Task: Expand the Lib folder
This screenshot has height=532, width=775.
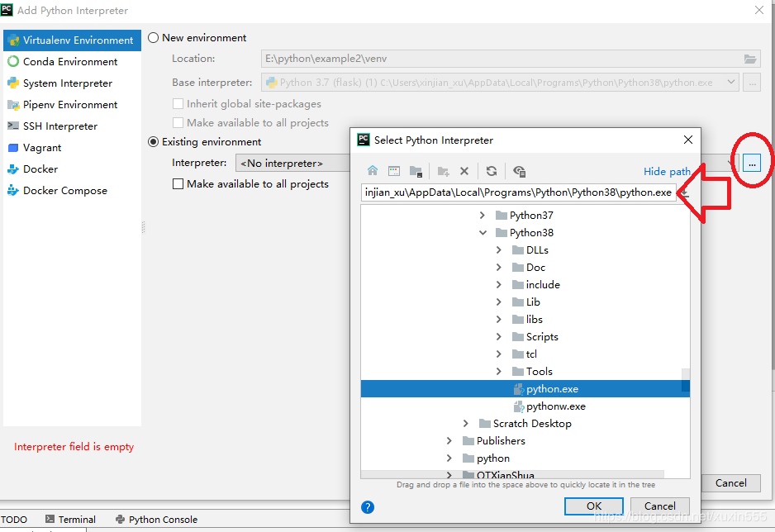Action: 499,302
